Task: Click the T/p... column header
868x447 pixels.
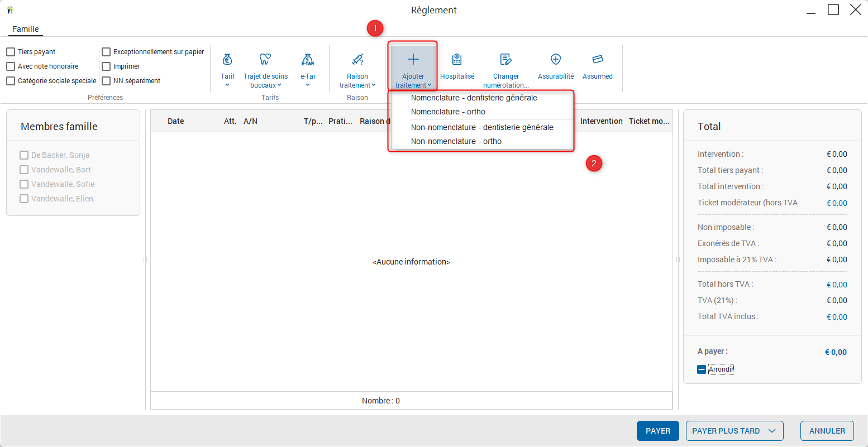Action: (x=313, y=121)
